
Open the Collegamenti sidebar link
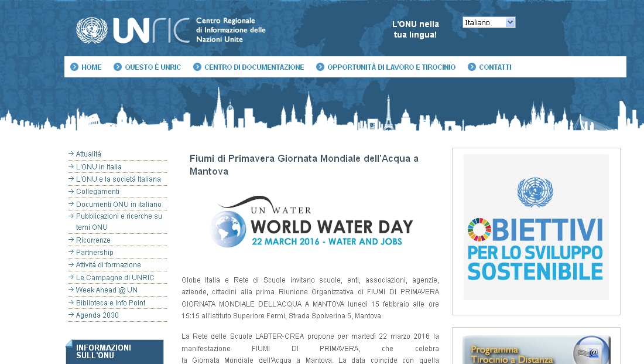pyautogui.click(x=98, y=192)
